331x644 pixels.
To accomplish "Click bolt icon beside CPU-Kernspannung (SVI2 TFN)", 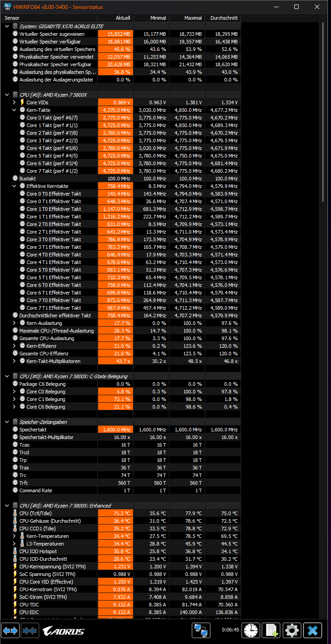I will click(15, 567).
